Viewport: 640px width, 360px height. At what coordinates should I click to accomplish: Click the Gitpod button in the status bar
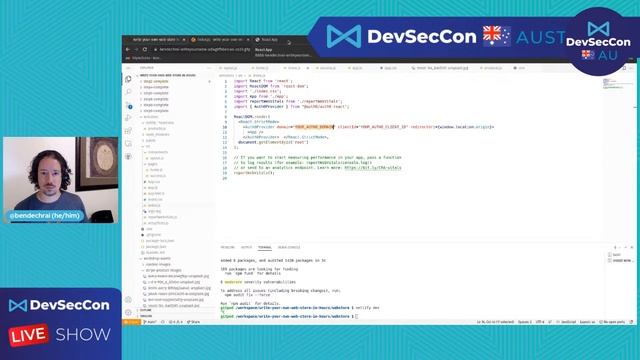pyautogui.click(x=131, y=322)
